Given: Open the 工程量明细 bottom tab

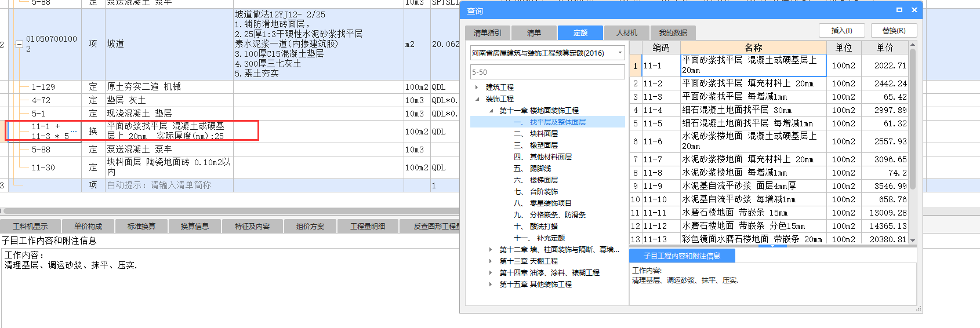Looking at the screenshot, I should pyautogui.click(x=368, y=226).
